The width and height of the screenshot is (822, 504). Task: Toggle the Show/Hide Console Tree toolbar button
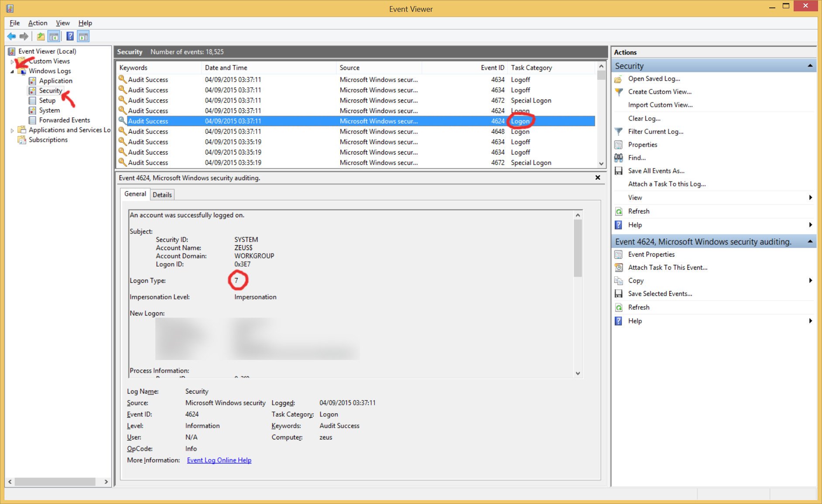54,37
